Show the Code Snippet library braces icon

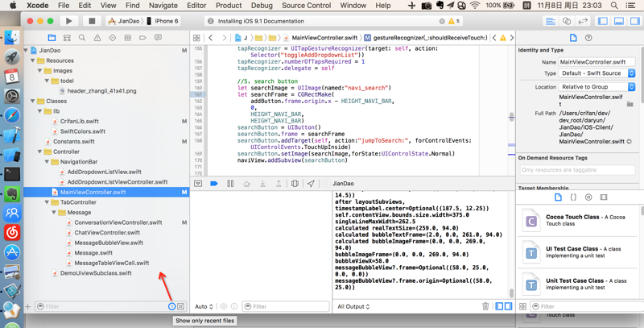tap(573, 197)
